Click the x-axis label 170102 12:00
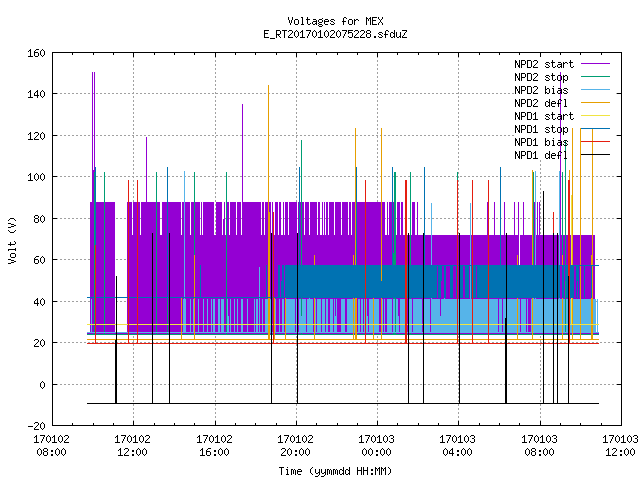The image size is (640, 480). (132, 446)
